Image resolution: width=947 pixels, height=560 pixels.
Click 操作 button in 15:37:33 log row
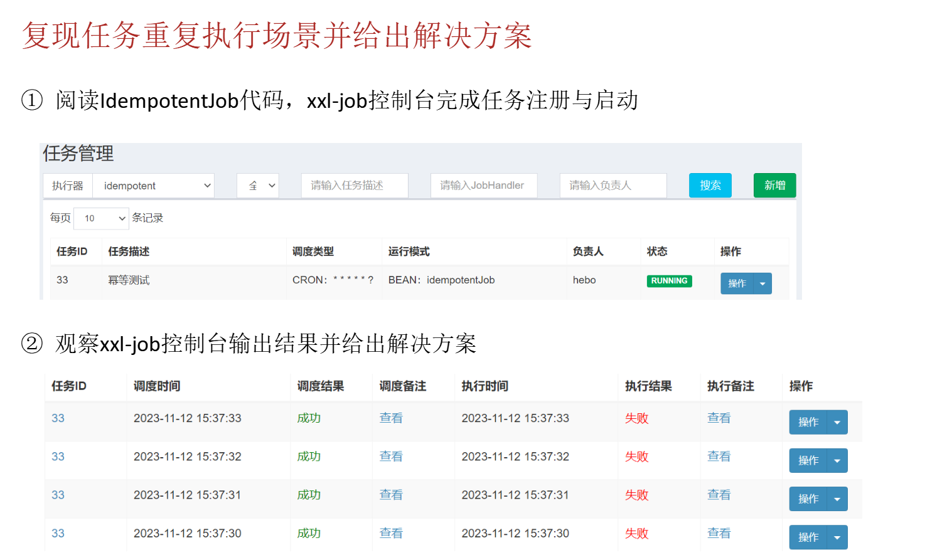tap(808, 422)
